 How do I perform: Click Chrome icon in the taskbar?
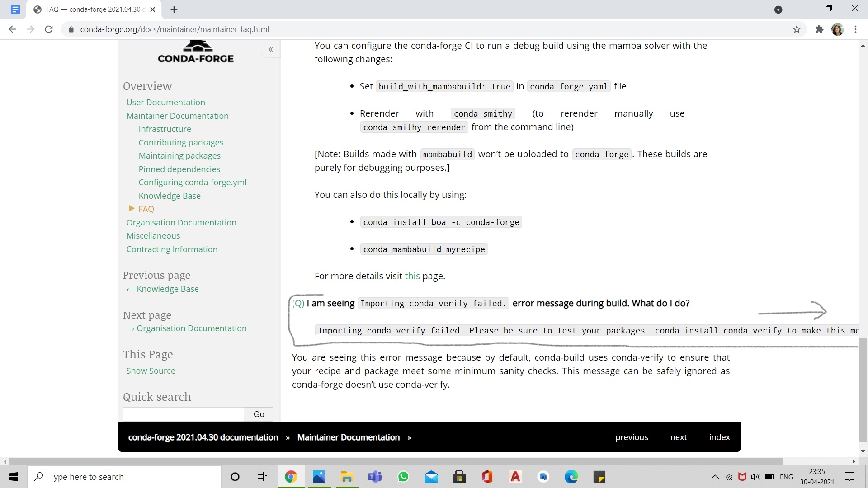click(x=291, y=477)
